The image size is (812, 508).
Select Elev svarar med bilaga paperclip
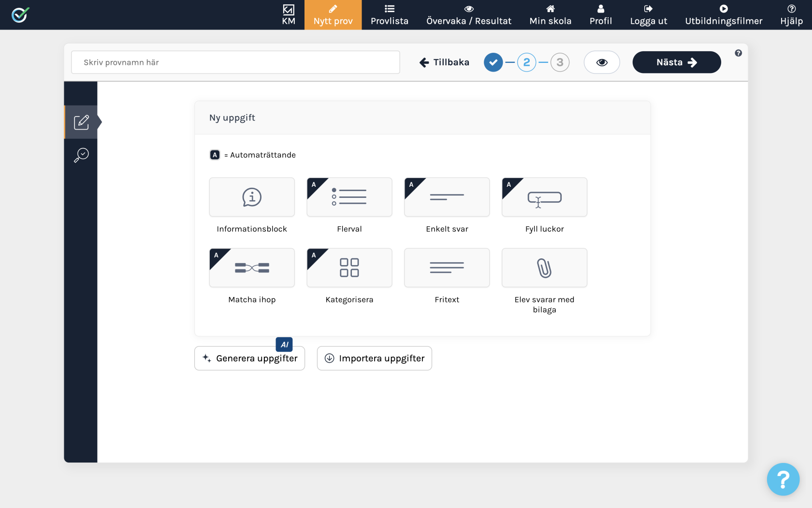point(545,268)
